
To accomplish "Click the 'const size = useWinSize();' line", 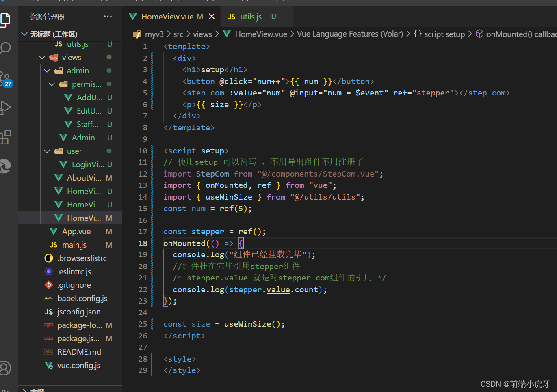I will [224, 324].
